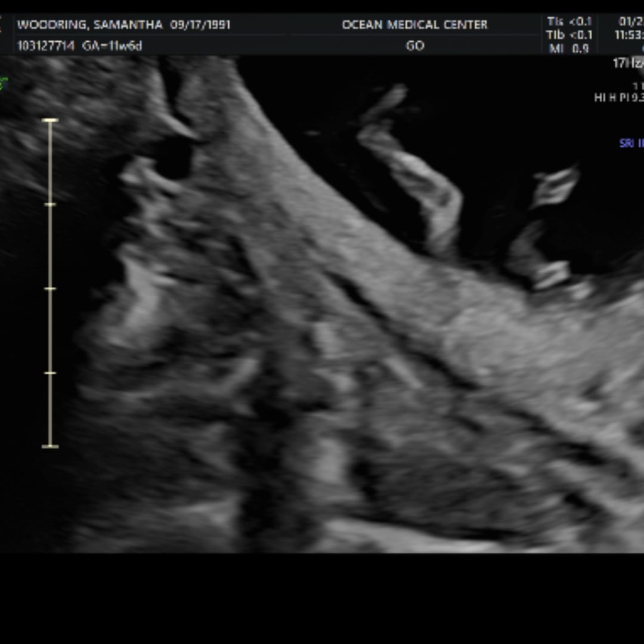The image size is (644, 644).
Task: Click the patient name WOODRING, SAMANTHA
Action: point(91,25)
